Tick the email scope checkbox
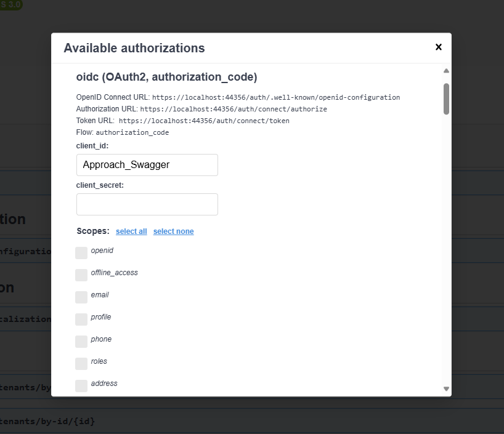 coord(81,297)
